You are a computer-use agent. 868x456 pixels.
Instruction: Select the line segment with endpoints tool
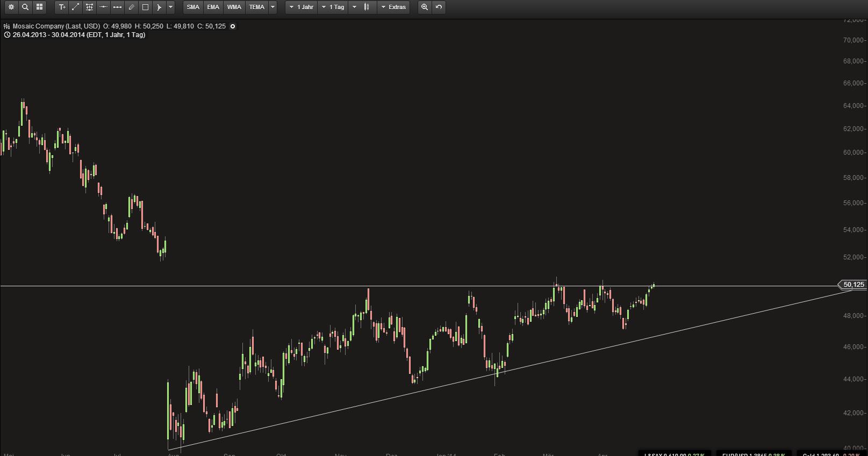[118, 7]
